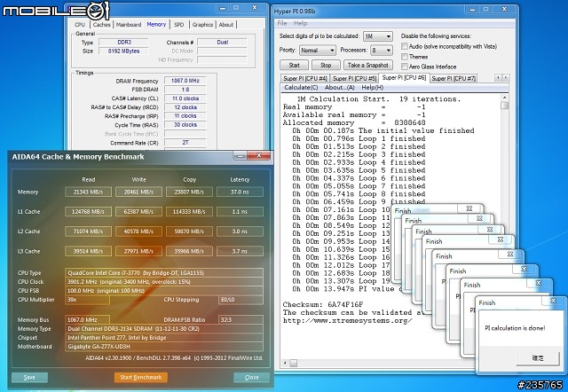
Task: Click Start Benchmark in AIDA64
Action: [x=141, y=378]
